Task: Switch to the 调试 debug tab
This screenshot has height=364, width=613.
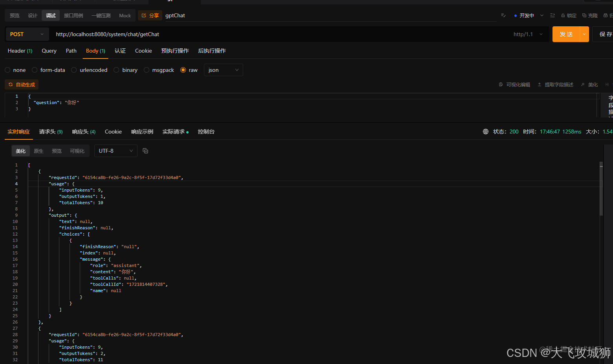Action: [x=51, y=15]
